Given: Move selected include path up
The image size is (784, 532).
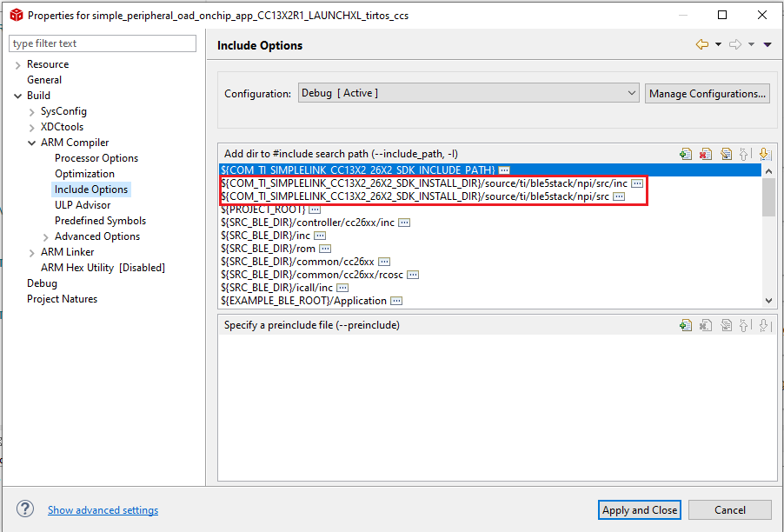Looking at the screenshot, I should click(x=744, y=154).
